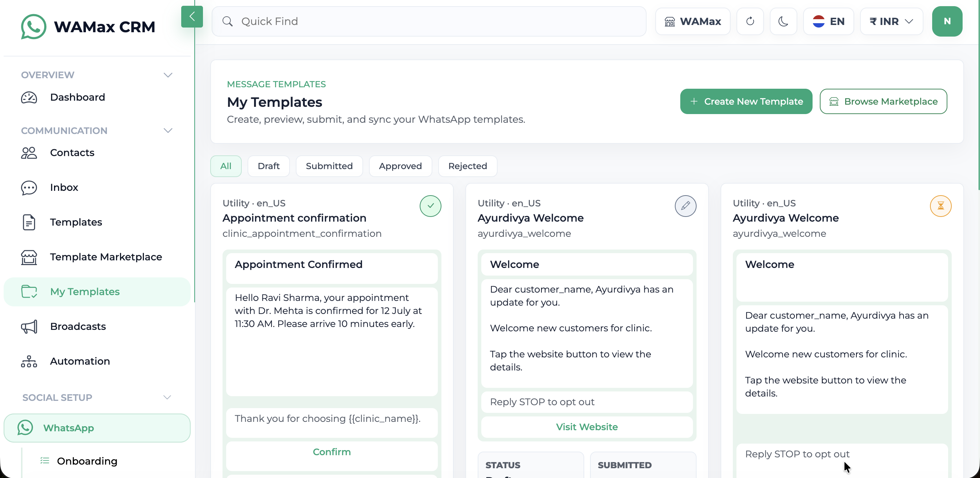This screenshot has width=980, height=478.
Task: Open the INR currency dropdown
Action: tap(891, 21)
